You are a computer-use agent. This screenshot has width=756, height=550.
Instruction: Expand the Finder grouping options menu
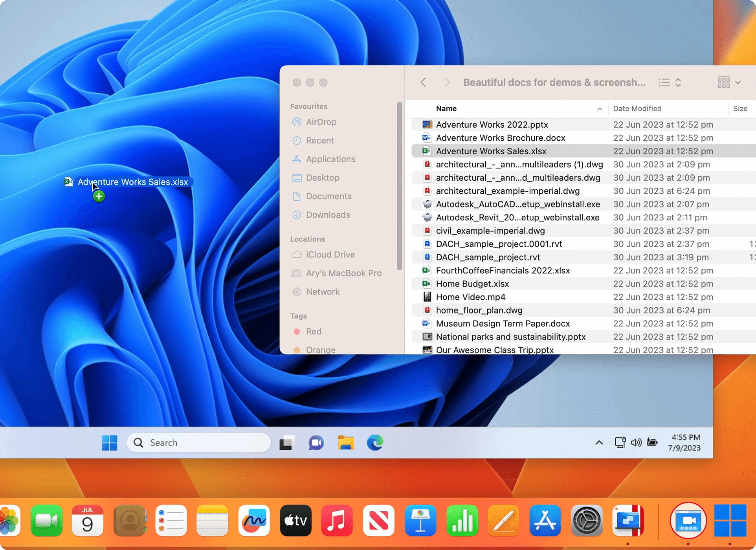[729, 82]
